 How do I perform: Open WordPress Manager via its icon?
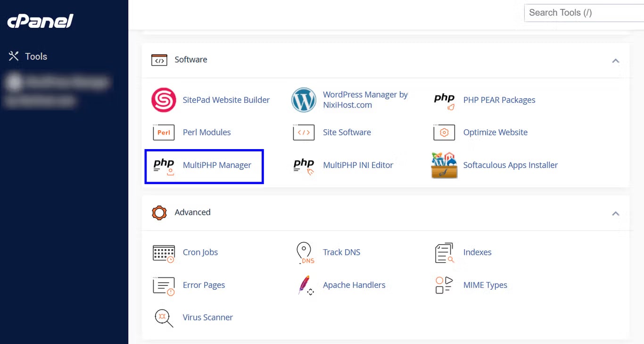(304, 100)
